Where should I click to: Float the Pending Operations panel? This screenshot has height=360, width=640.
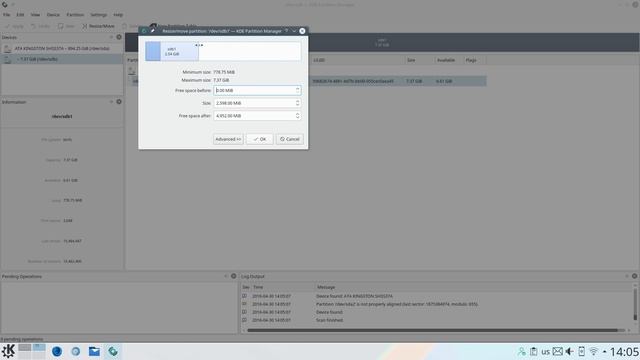pos(226,276)
